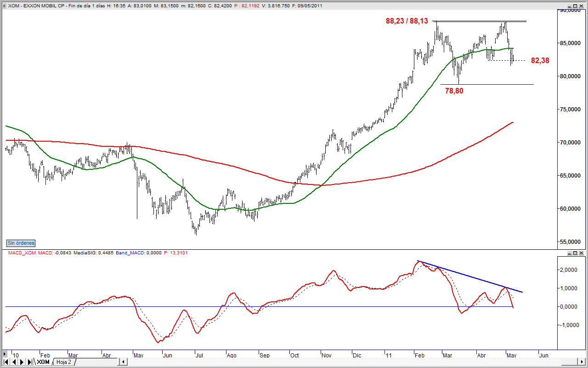Minimize the MACD indicator pane

[570, 253]
